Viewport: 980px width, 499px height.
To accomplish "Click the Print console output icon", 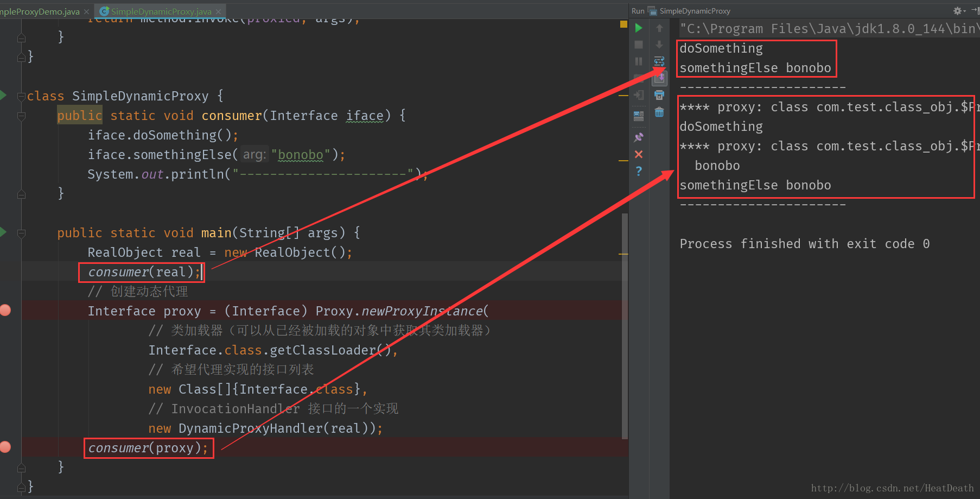I will [659, 95].
